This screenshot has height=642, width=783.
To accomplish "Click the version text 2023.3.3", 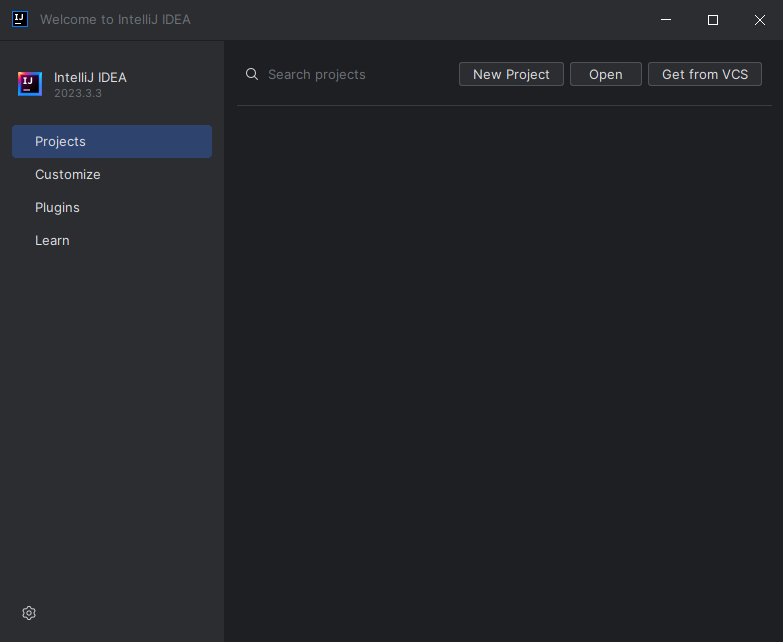I will [x=78, y=93].
